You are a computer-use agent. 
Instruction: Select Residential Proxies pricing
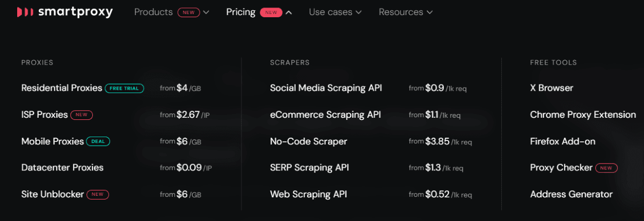pyautogui.click(x=62, y=88)
